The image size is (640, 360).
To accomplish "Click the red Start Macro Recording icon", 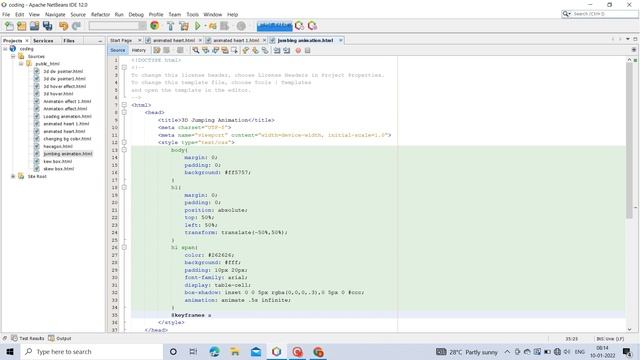I will click(298, 50).
